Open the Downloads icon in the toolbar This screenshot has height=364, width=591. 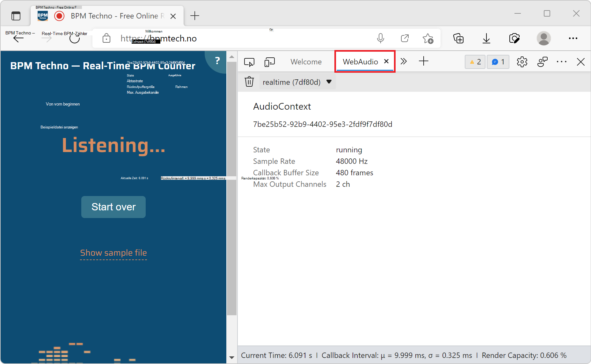[486, 38]
